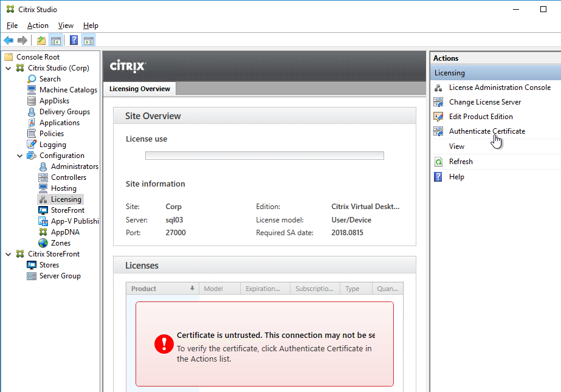The image size is (561, 392).
Task: Open the Help menu in the menu bar
Action: [x=91, y=26]
